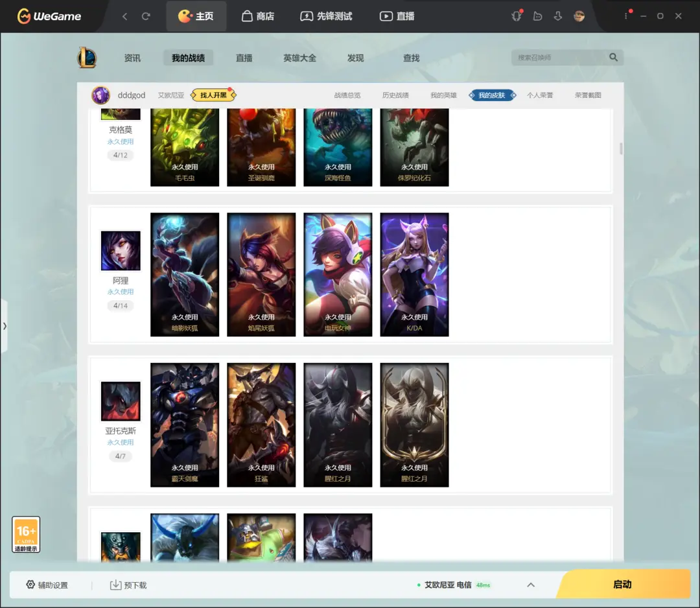Switch to 个人荣誉 tab
Viewport: 700px width, 608px height.
pos(540,95)
